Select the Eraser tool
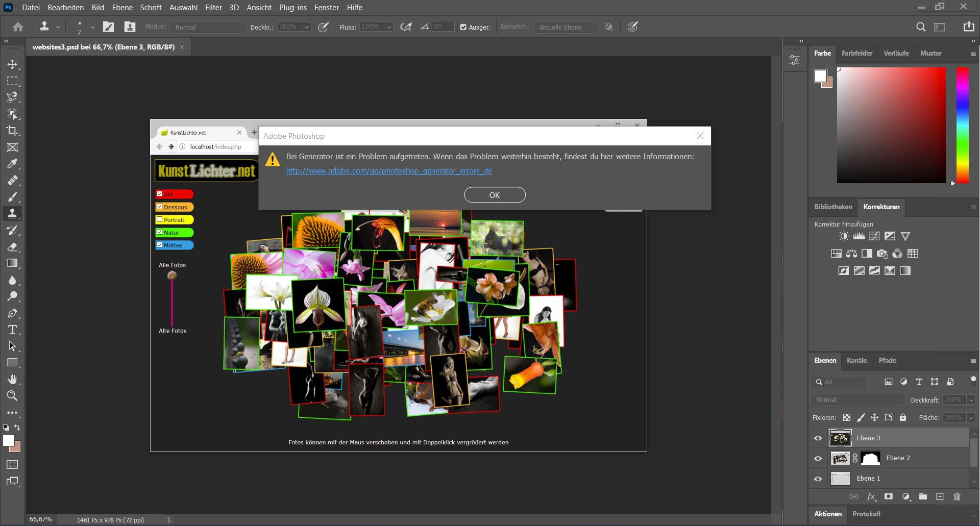The height and width of the screenshot is (526, 980). point(12,247)
